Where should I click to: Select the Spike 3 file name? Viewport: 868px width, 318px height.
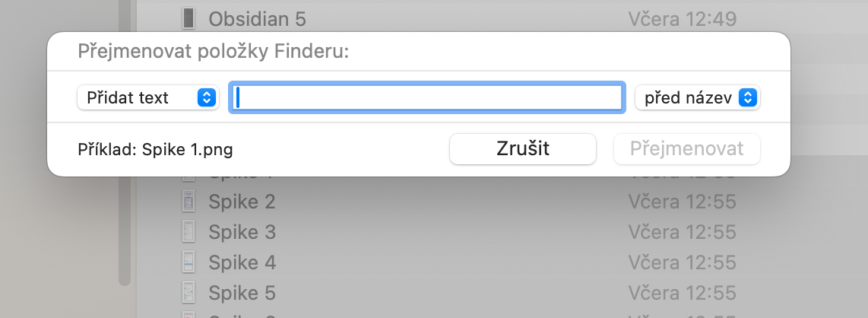point(242,231)
